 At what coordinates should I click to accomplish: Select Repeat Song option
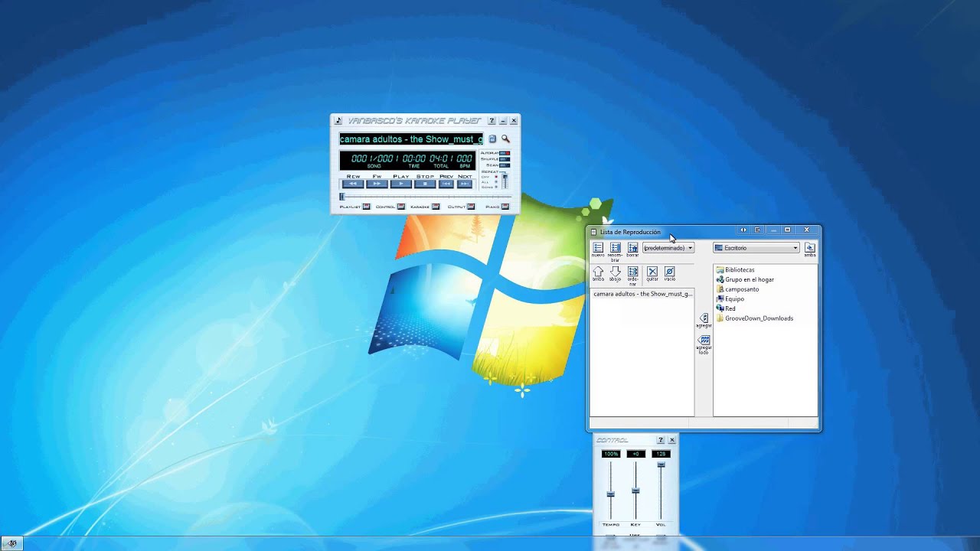pyautogui.click(x=496, y=187)
